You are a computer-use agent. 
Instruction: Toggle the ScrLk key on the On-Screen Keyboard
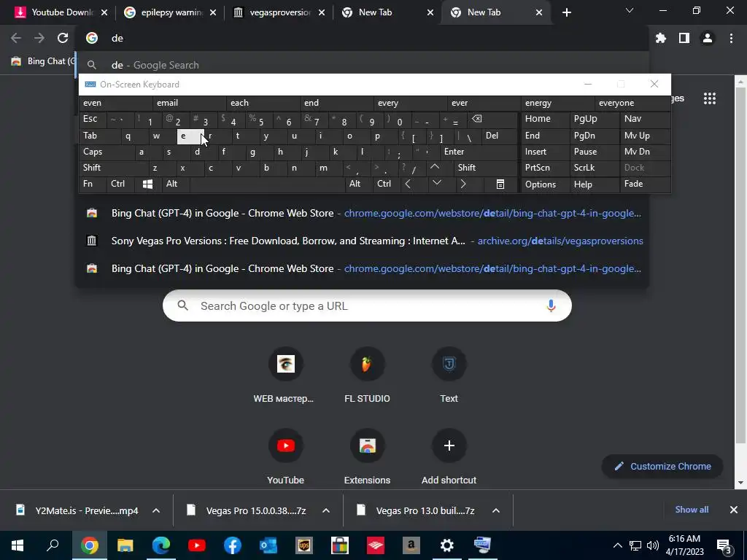coord(594,168)
